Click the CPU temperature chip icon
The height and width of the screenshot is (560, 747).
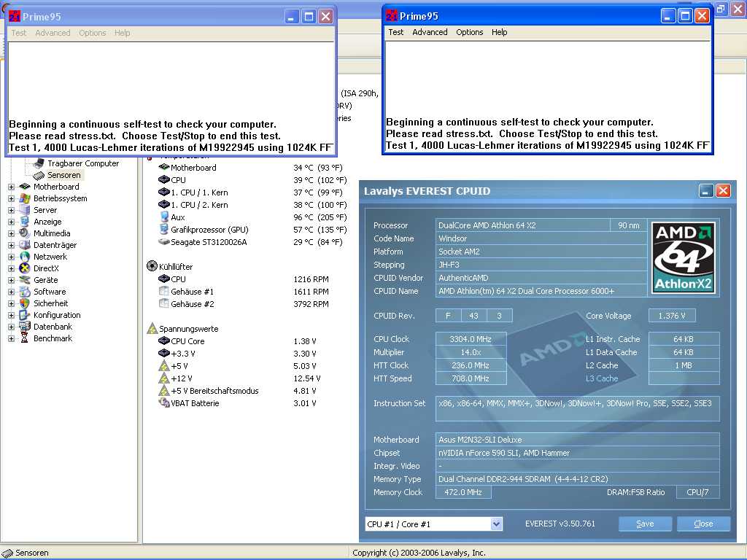tap(164, 179)
